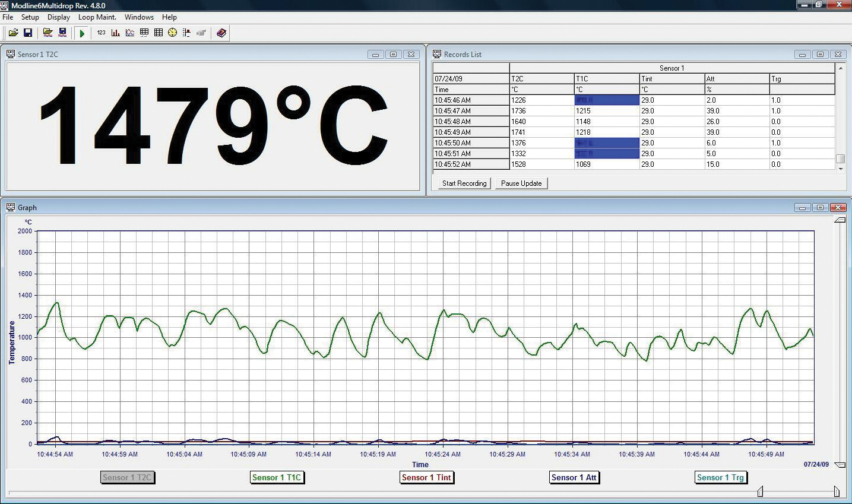This screenshot has width=852, height=504.
Task: Click the T2C column header
Action: coord(541,79)
